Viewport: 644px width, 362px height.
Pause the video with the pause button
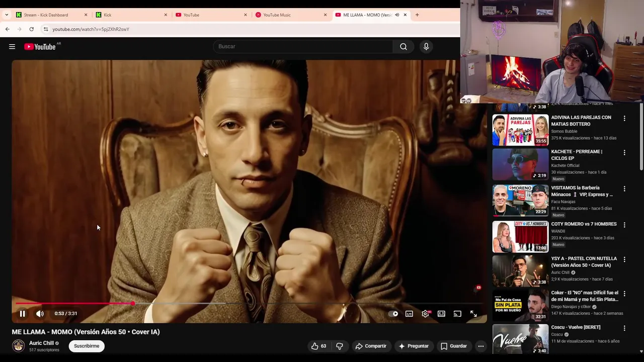click(22, 313)
